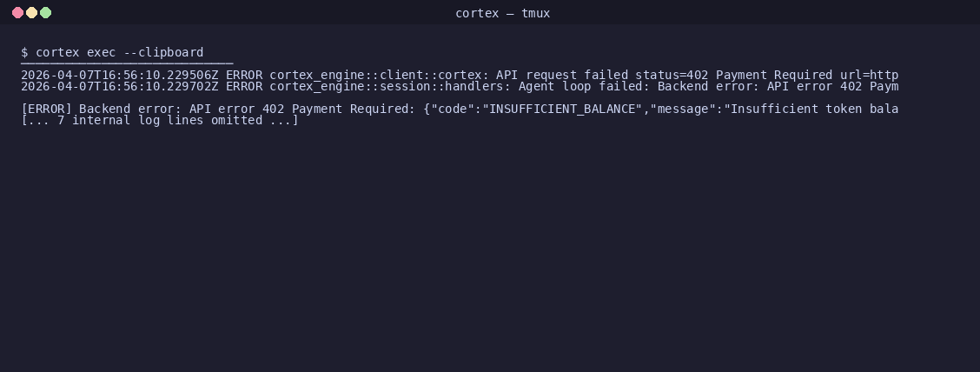This screenshot has height=372, width=980.
Task: Click the dollar sign shell prompt
Action: 24,52
